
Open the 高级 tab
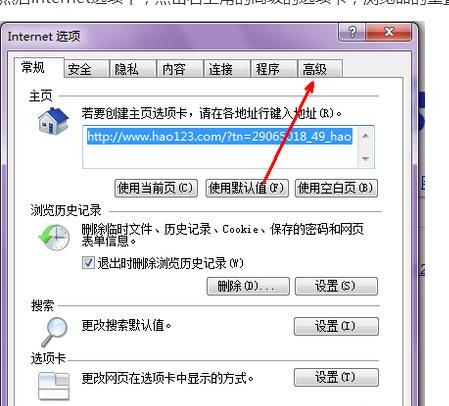click(x=320, y=69)
